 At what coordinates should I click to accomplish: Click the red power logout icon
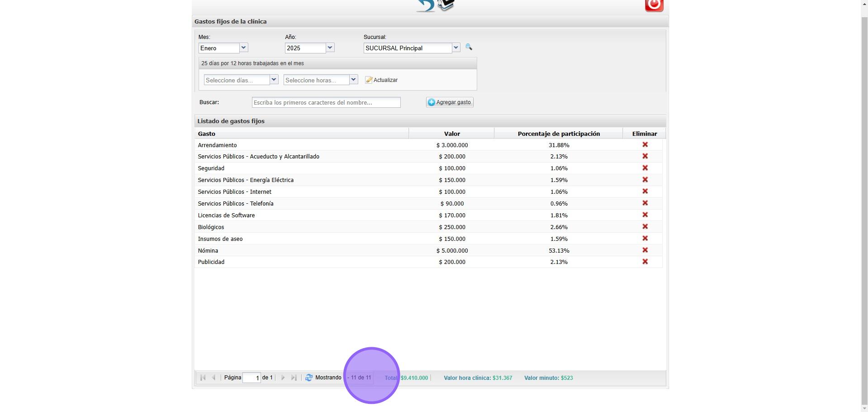(654, 5)
